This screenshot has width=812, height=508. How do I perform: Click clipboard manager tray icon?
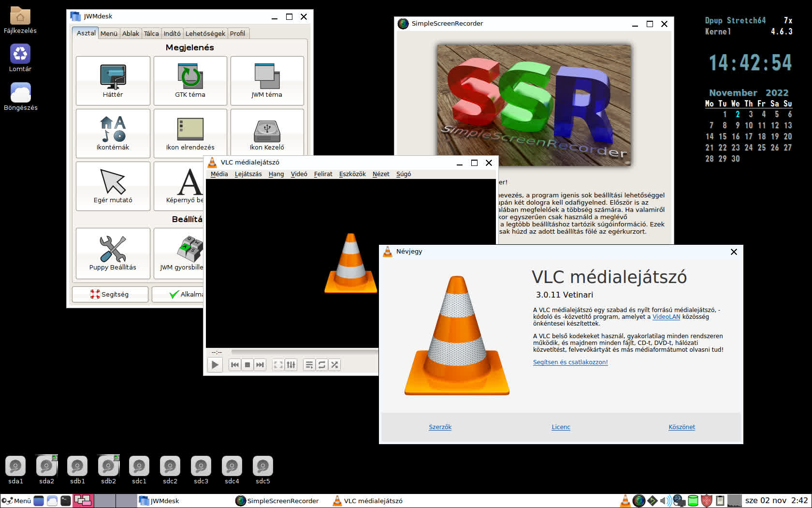point(720,501)
